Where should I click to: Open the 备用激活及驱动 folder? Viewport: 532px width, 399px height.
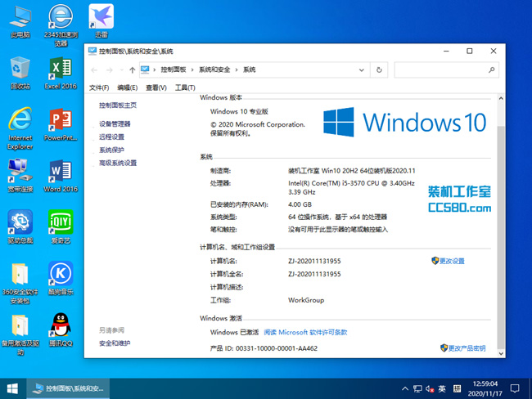20,335
